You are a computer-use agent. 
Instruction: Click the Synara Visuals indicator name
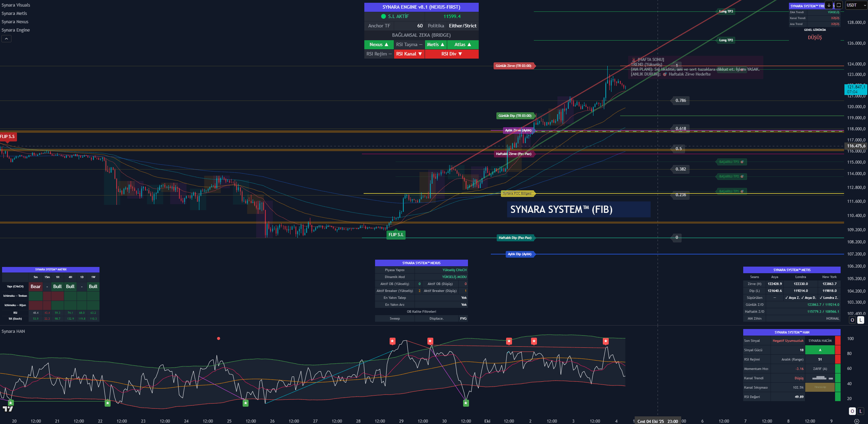pos(16,5)
